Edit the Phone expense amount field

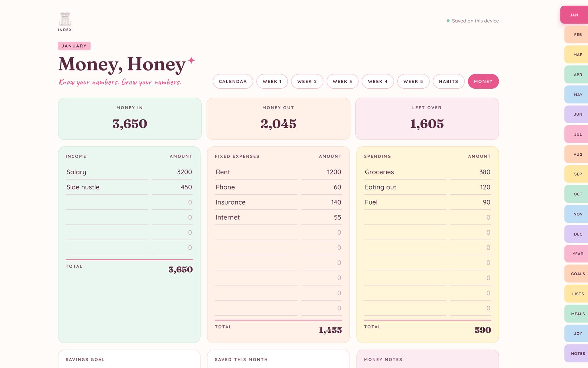[x=322, y=187]
